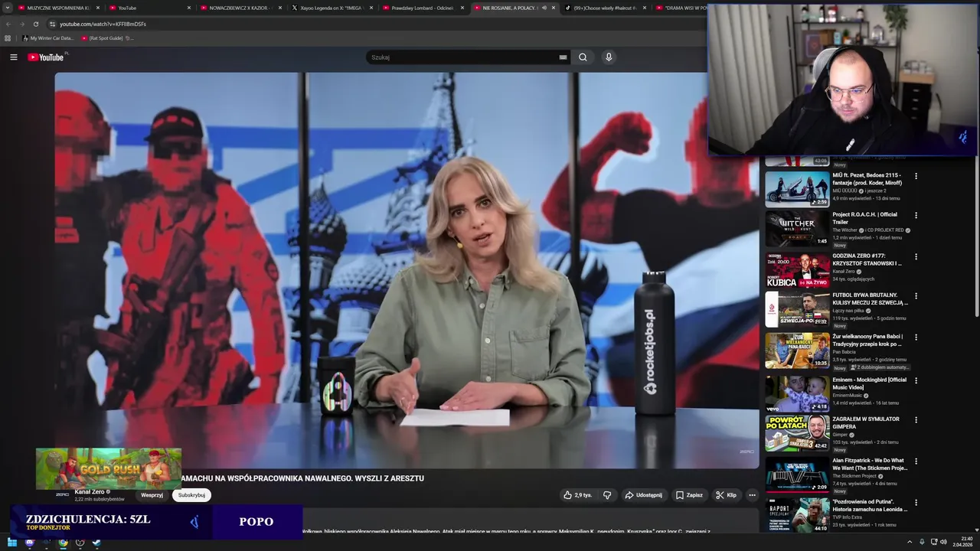Click the taskbar volume speaker icon
Screen dimensions: 980x551
944,542
